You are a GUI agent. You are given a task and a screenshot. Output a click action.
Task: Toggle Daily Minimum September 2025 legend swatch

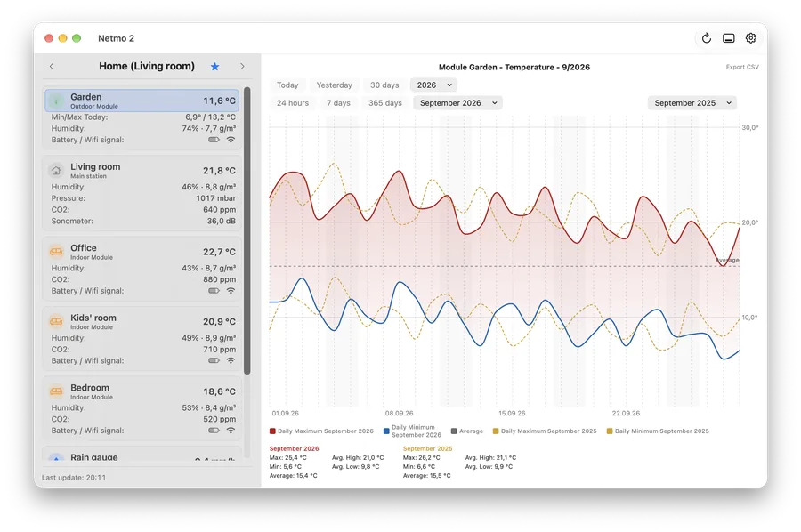point(610,431)
